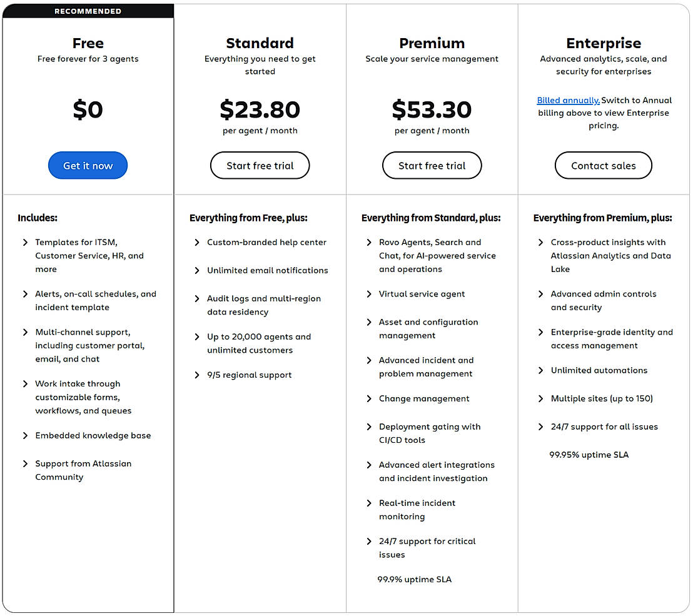Expand the Templates for ITSM feature chevron
693x616 pixels.
click(25, 242)
